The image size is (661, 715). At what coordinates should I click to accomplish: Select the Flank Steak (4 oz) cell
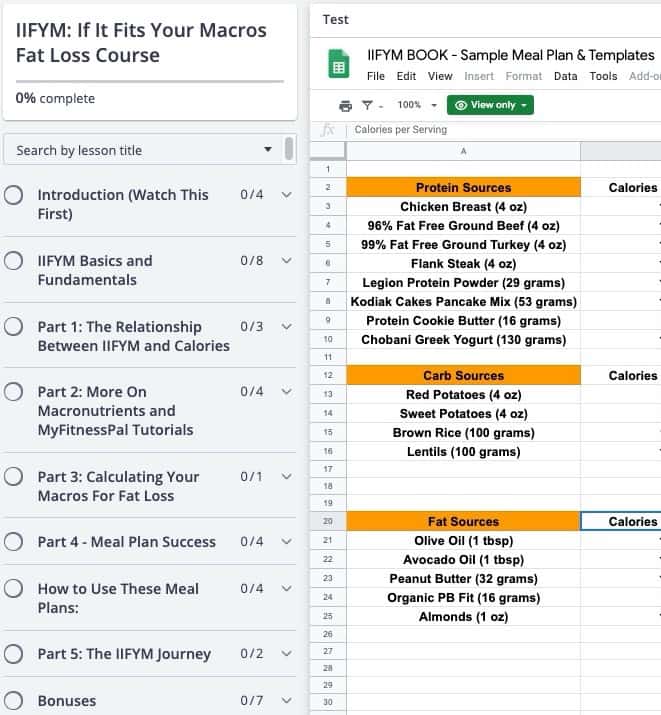point(464,264)
